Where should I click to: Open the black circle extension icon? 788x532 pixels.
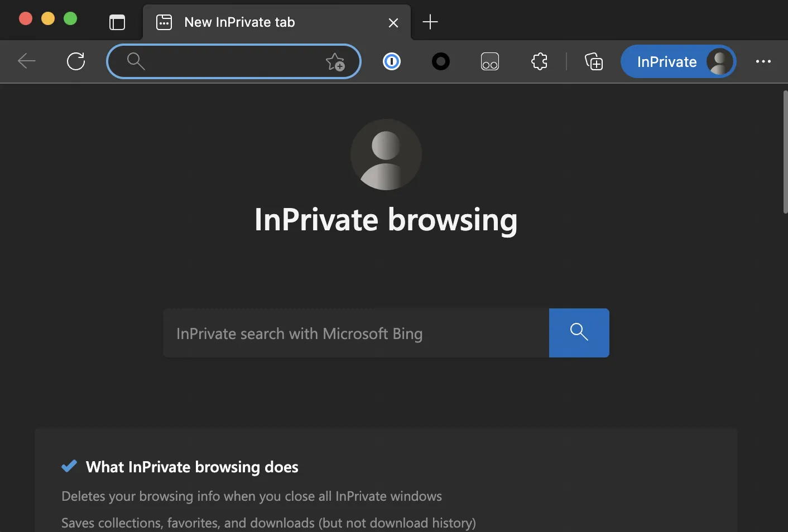click(441, 61)
